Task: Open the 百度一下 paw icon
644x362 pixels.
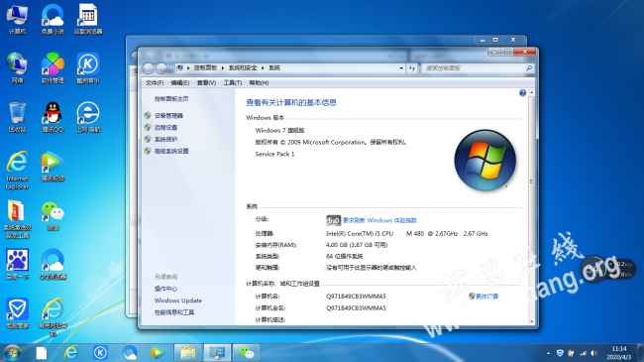Action: tap(17, 265)
